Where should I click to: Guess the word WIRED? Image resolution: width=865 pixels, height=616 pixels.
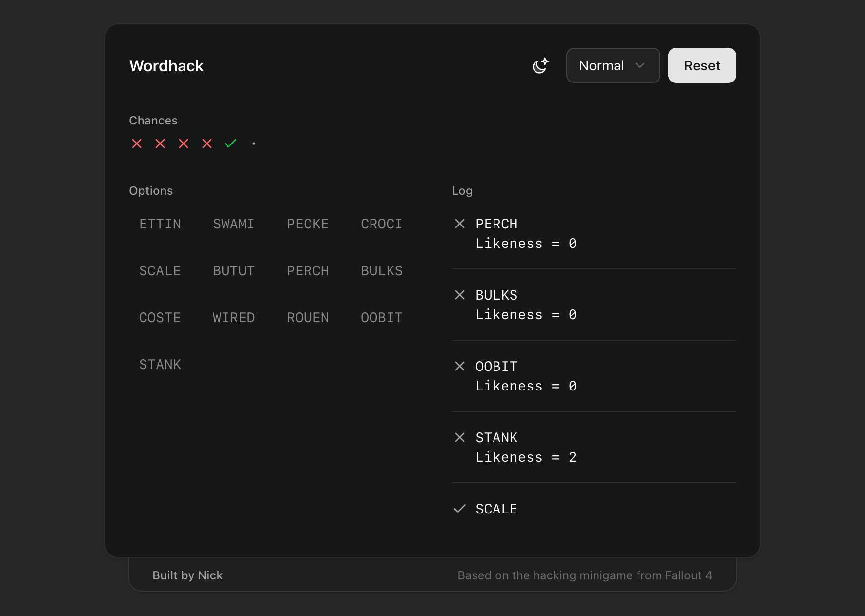pyautogui.click(x=234, y=317)
